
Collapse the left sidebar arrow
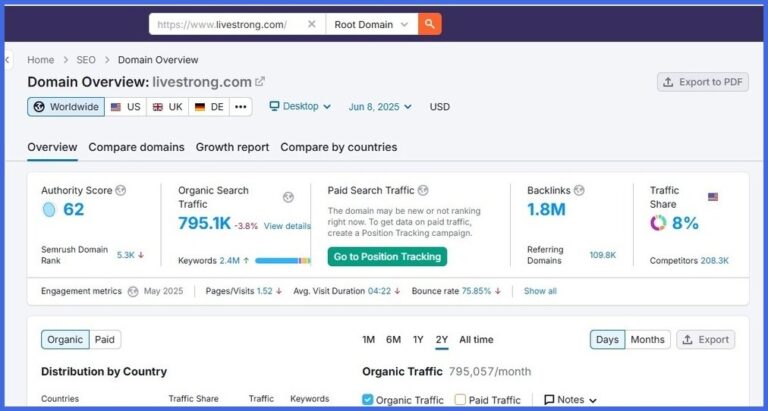click(x=7, y=60)
